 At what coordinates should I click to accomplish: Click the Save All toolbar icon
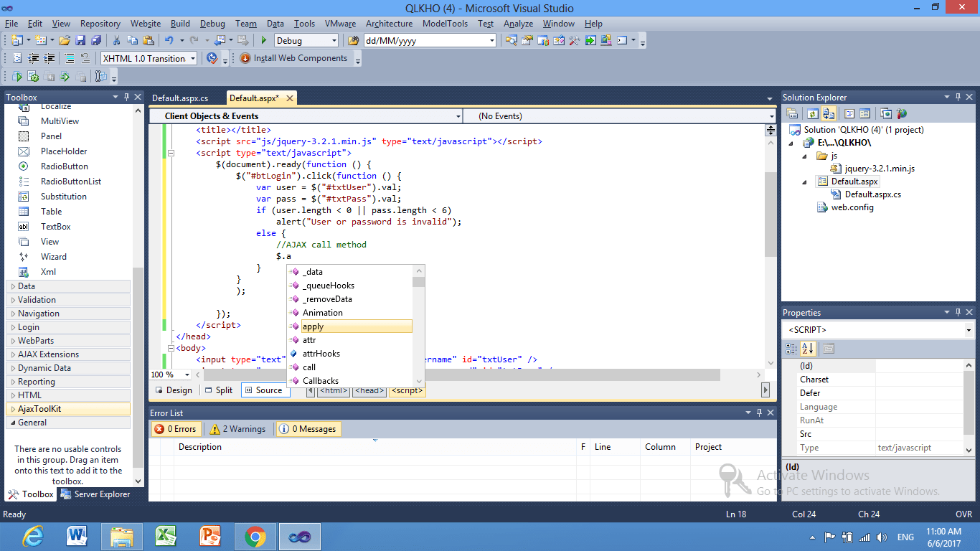tap(95, 41)
